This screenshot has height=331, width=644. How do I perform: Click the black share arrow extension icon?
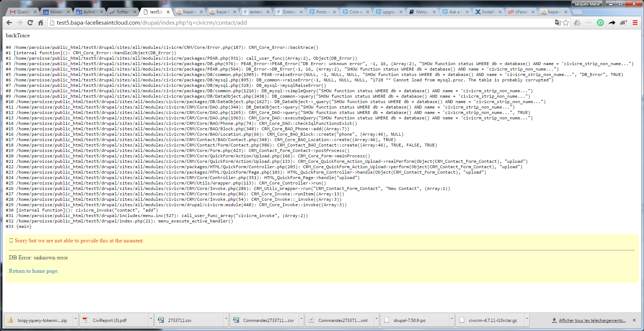pyautogui.click(x=612, y=22)
